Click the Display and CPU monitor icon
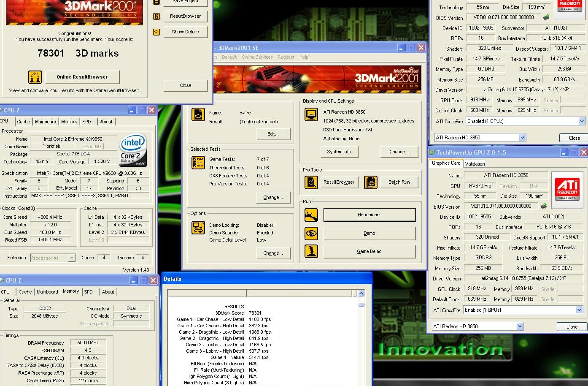 tap(311, 114)
